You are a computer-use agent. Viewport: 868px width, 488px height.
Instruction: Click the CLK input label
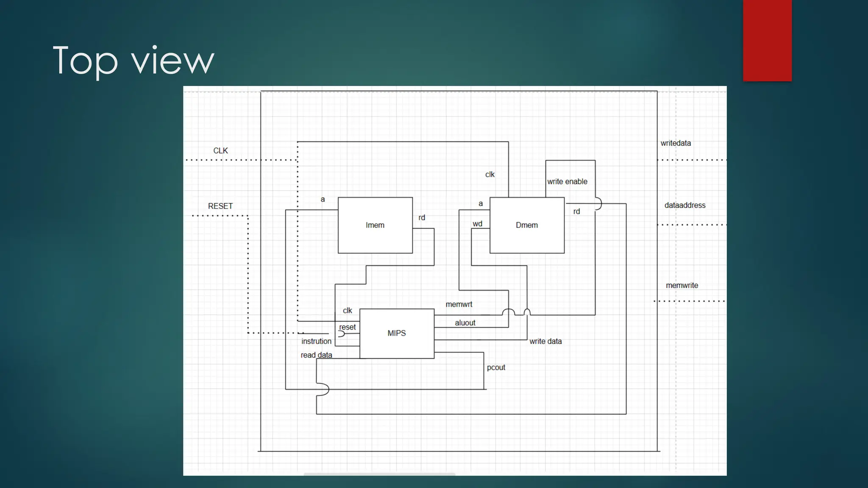pyautogui.click(x=220, y=151)
